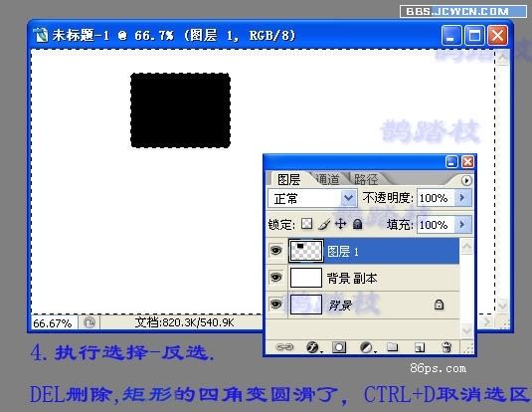This screenshot has width=532, height=412.
Task: Lock image pixels brush icon
Action: 324,224
